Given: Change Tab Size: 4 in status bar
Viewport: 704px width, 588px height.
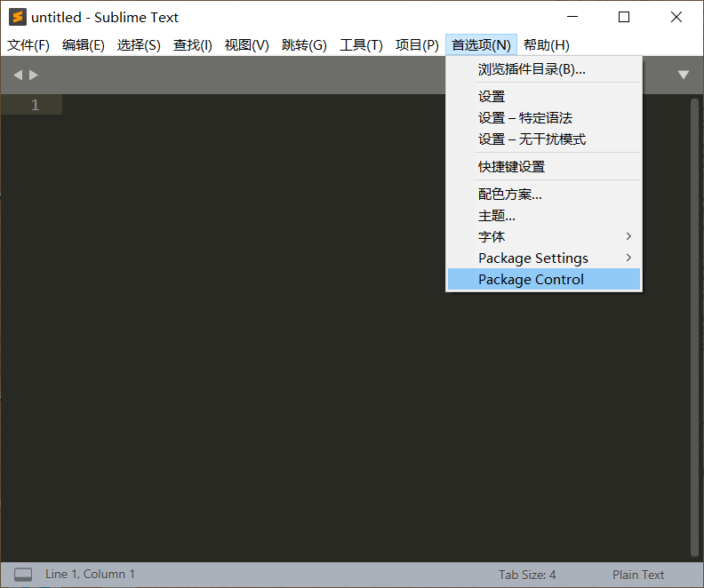Looking at the screenshot, I should point(527,575).
